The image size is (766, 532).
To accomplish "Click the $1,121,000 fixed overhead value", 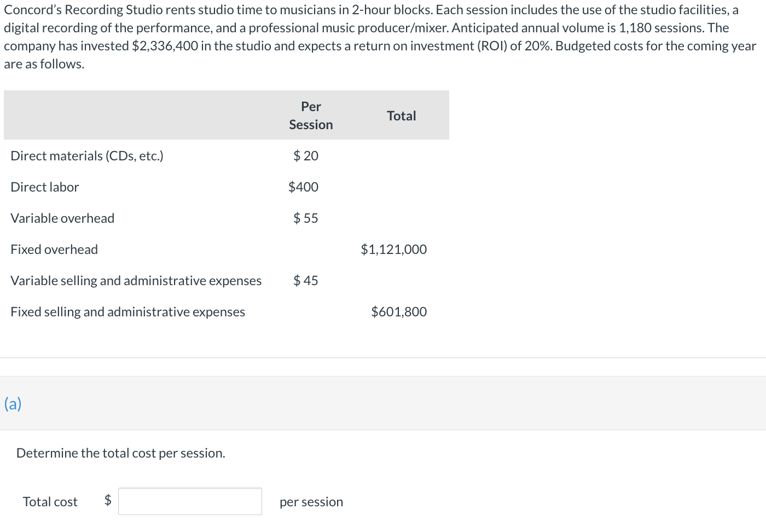I will (x=394, y=250).
